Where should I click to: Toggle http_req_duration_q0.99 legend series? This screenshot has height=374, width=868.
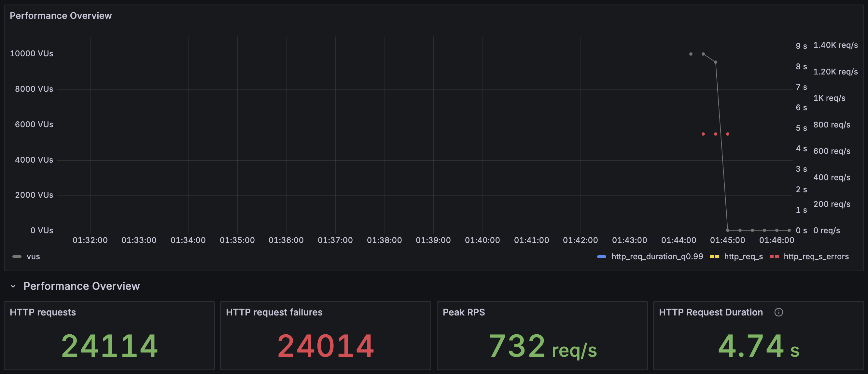click(657, 257)
